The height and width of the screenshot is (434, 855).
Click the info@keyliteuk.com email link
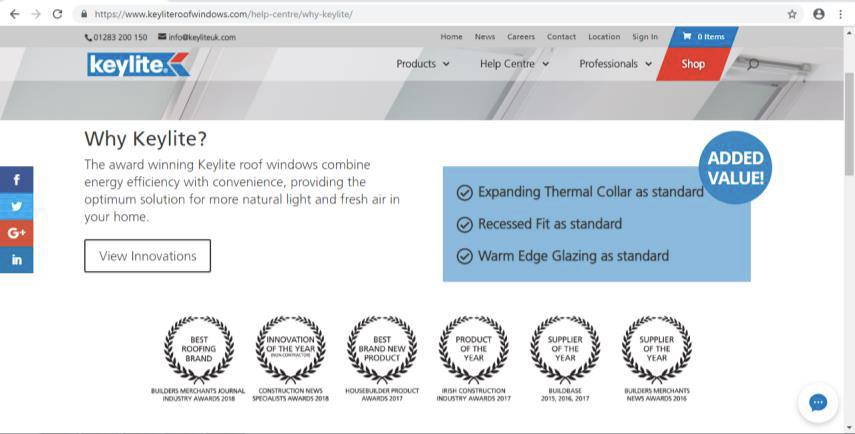pyautogui.click(x=202, y=37)
